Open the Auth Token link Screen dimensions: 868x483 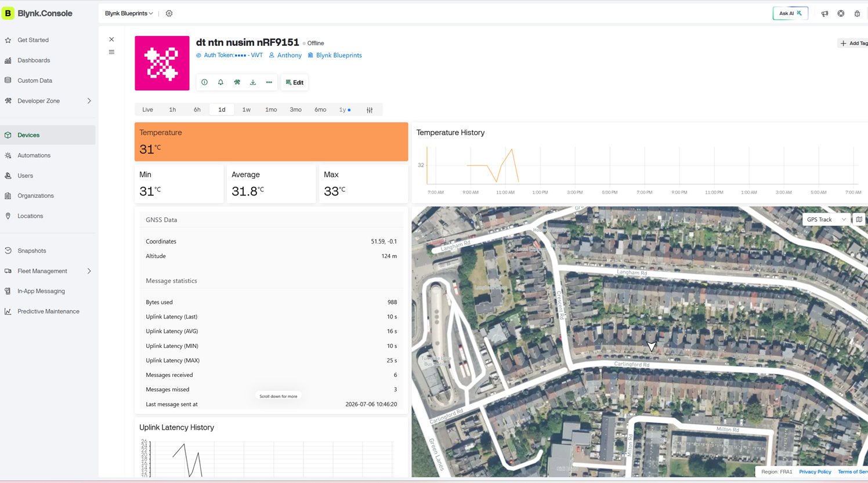229,55
